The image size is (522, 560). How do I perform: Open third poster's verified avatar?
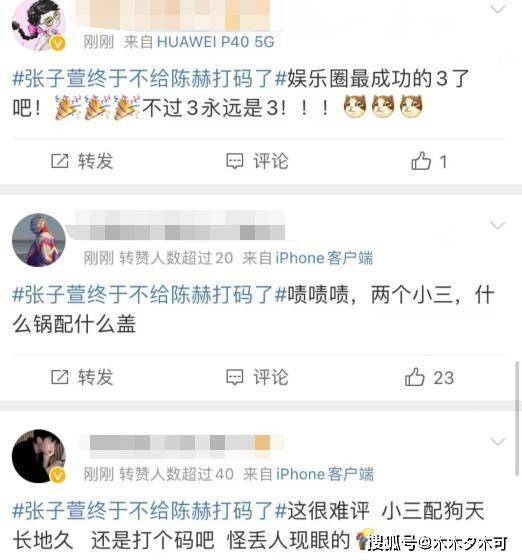pyautogui.click(x=39, y=456)
